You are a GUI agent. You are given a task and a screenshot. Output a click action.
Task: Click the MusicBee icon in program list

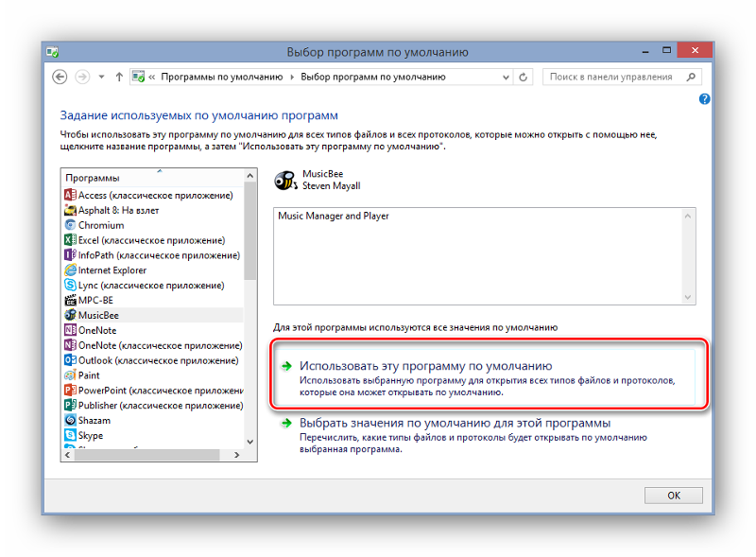(x=70, y=315)
